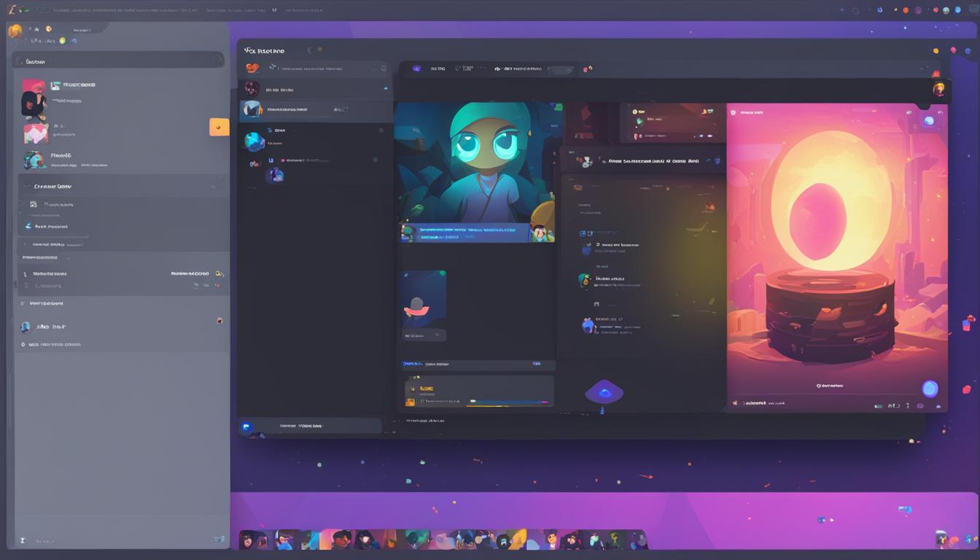980x560 pixels.
Task: Click the blue round icon in bottom message bar
Action: 246,427
